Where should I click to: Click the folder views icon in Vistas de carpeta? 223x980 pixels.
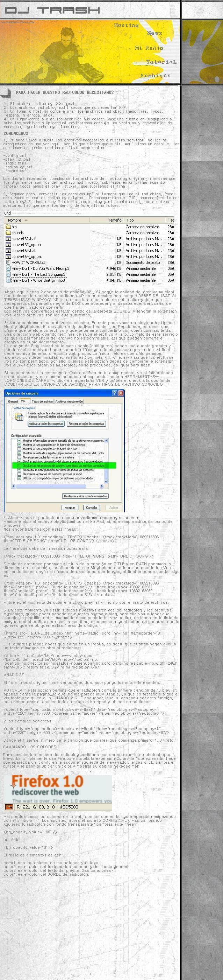click(x=19, y=417)
